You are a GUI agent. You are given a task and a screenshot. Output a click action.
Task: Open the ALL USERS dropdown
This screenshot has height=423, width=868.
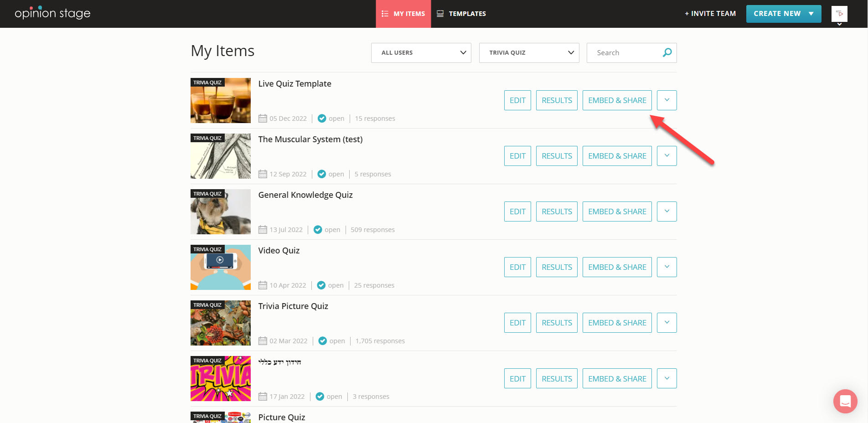(420, 52)
